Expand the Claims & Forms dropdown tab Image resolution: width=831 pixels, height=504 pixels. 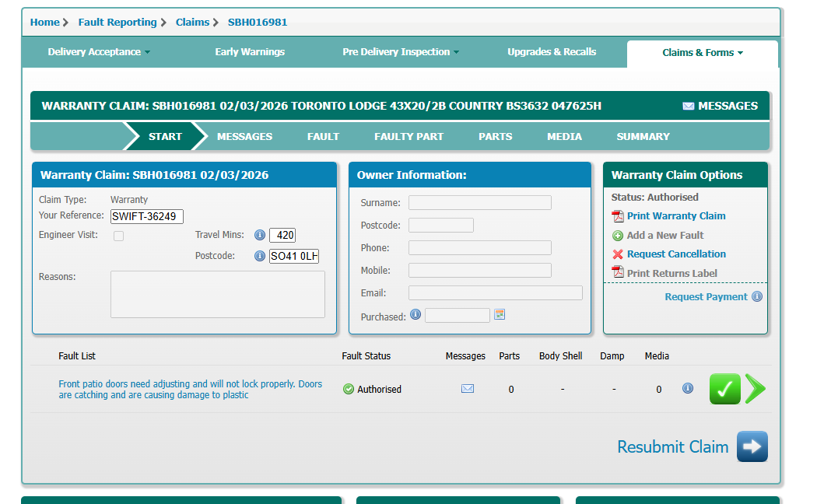[x=703, y=52]
